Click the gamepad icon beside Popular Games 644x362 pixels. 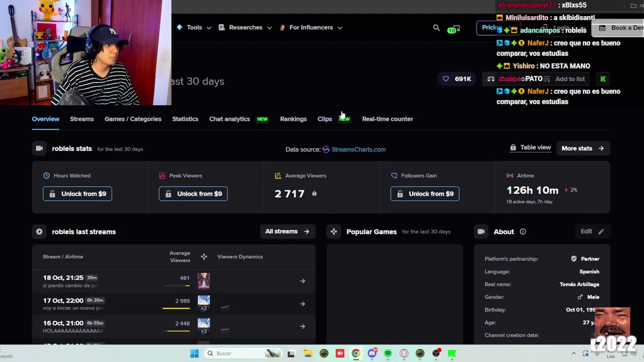pyautogui.click(x=334, y=232)
